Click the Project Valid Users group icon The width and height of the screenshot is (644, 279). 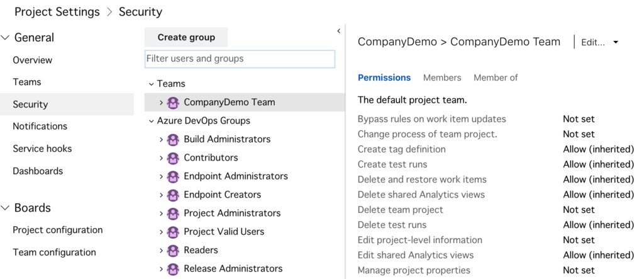[173, 232]
